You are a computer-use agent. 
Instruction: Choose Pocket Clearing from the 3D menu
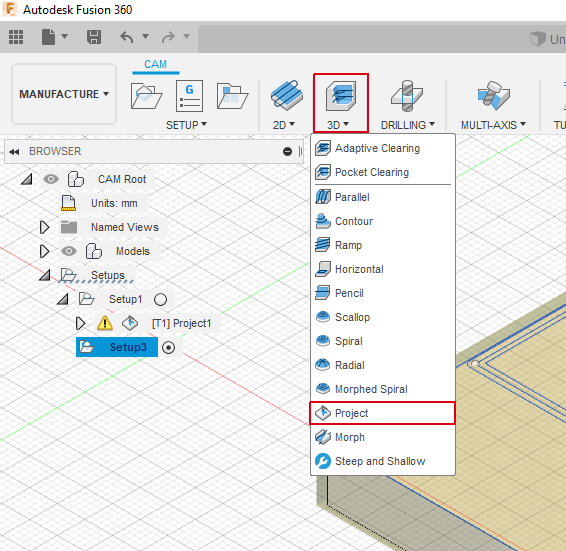(383, 172)
